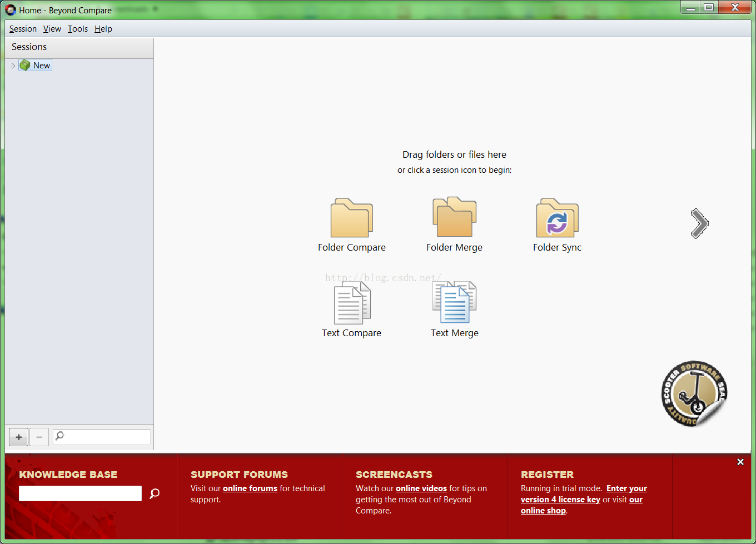
Task: Close the red information banner
Action: tap(740, 462)
